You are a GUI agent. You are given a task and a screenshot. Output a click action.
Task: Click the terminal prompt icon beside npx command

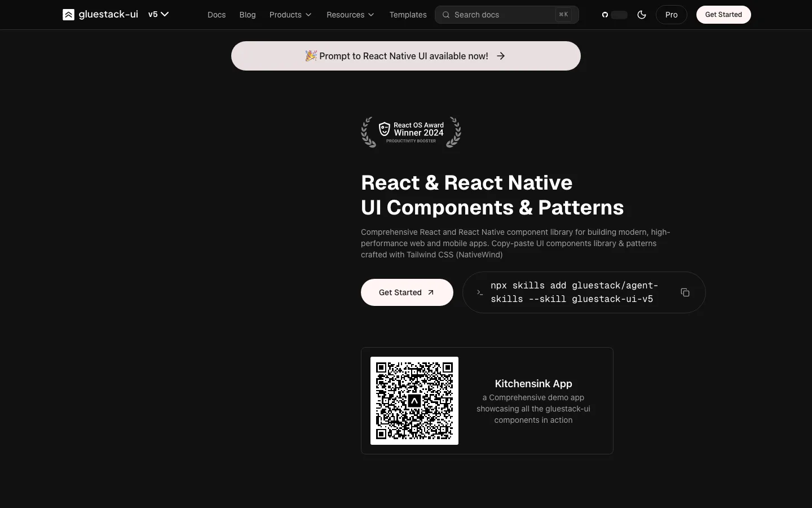point(480,292)
